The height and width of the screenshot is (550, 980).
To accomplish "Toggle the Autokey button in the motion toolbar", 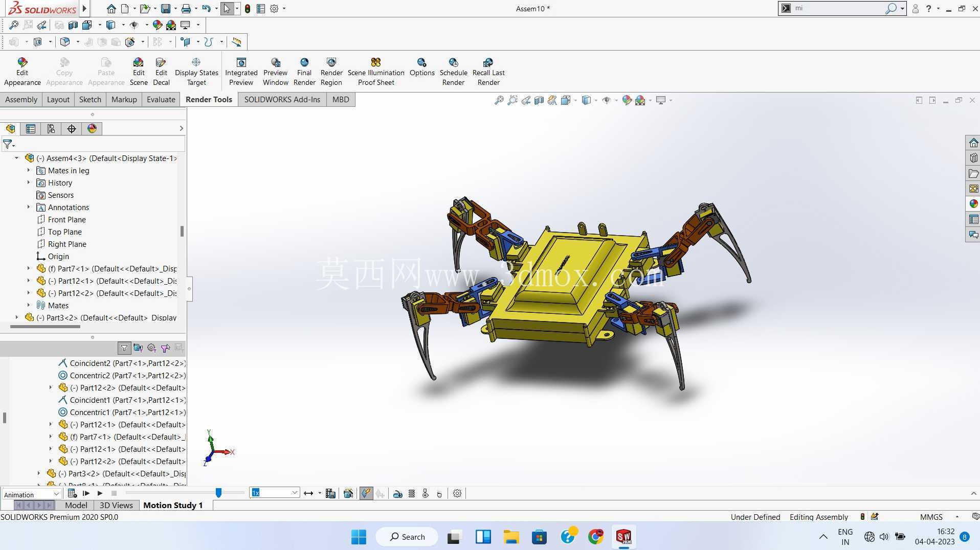I will [366, 493].
